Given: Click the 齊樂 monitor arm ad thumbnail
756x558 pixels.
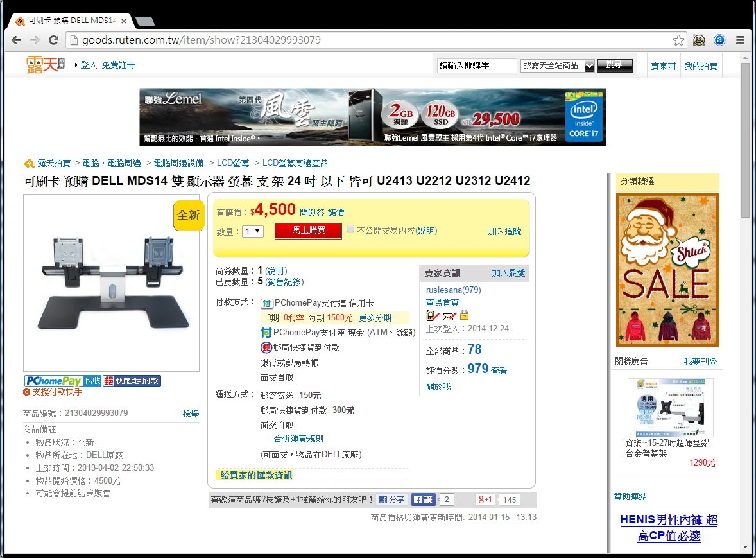Looking at the screenshot, I should [670, 408].
